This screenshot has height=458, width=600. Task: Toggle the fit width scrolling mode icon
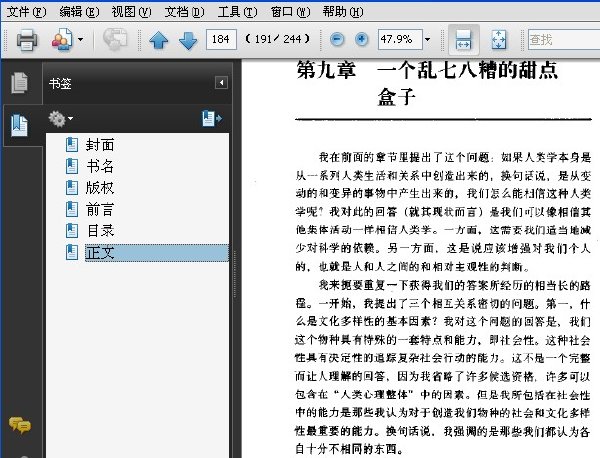463,39
